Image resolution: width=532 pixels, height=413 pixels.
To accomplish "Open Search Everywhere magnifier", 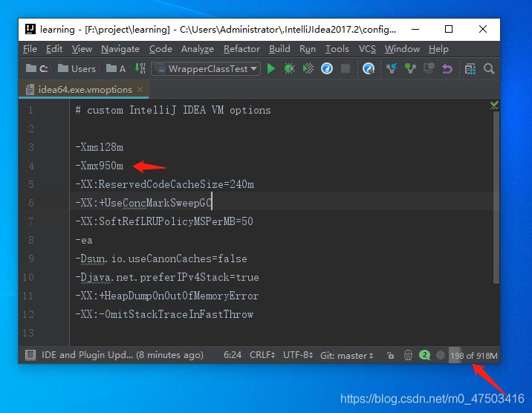I will pyautogui.click(x=489, y=69).
